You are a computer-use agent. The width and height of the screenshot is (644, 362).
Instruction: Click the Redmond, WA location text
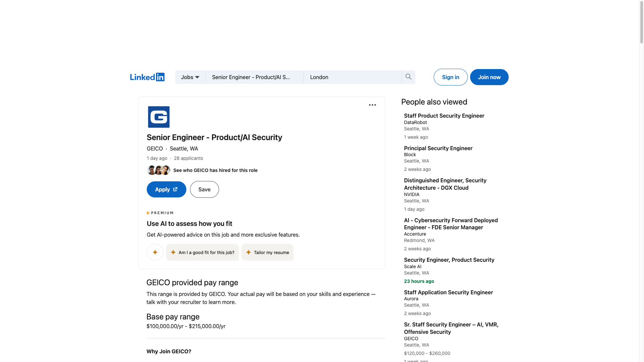tap(419, 240)
